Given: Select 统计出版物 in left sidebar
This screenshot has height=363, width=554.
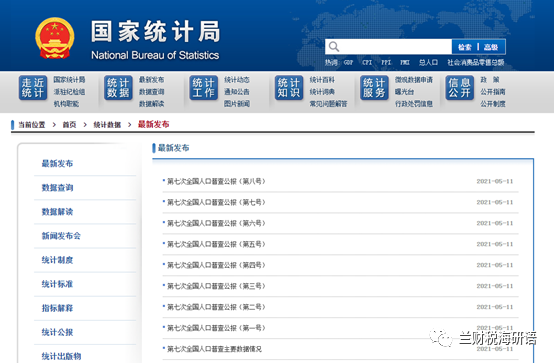Looking at the screenshot, I should 61,356.
